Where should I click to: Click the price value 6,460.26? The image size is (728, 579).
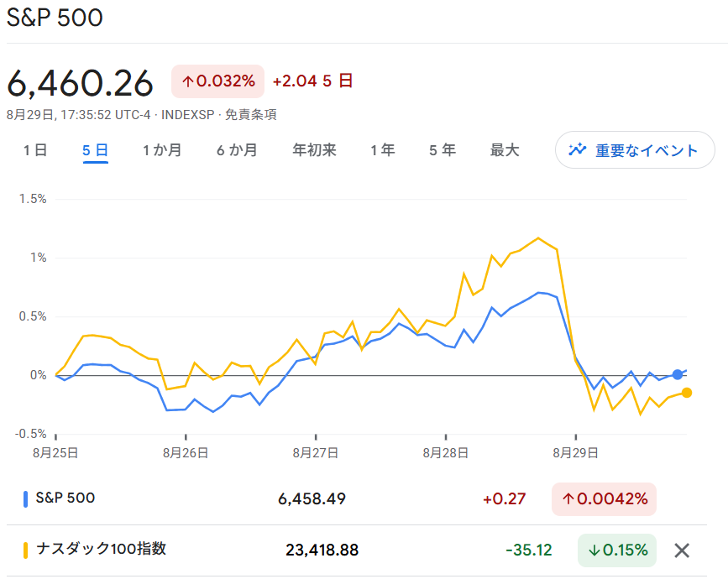[80, 84]
